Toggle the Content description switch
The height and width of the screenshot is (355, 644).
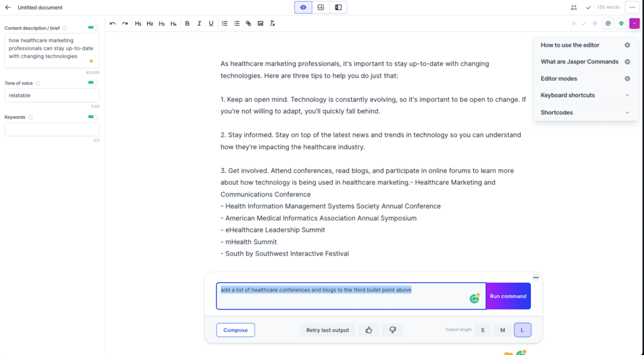tap(93, 28)
